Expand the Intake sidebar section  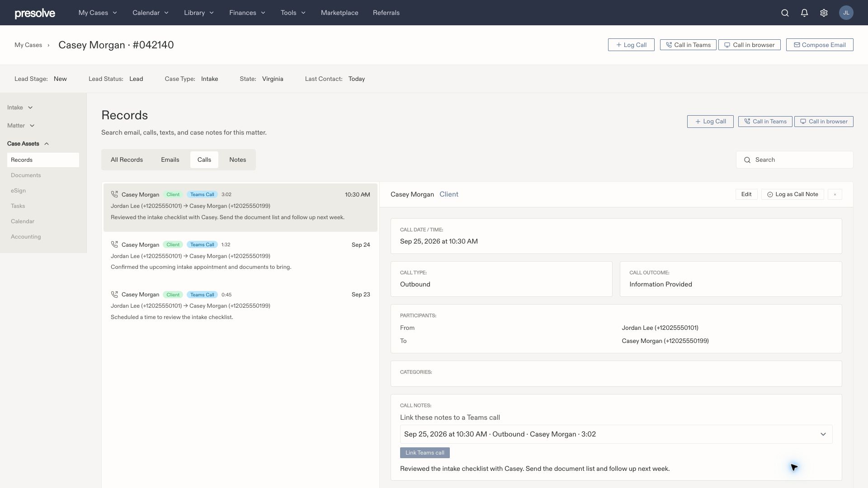tap(20, 108)
